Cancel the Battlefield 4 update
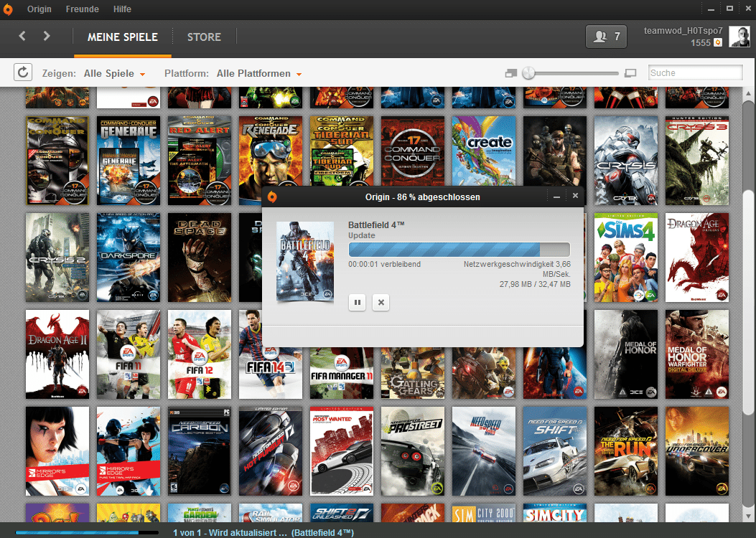This screenshot has width=756, height=538. [381, 303]
